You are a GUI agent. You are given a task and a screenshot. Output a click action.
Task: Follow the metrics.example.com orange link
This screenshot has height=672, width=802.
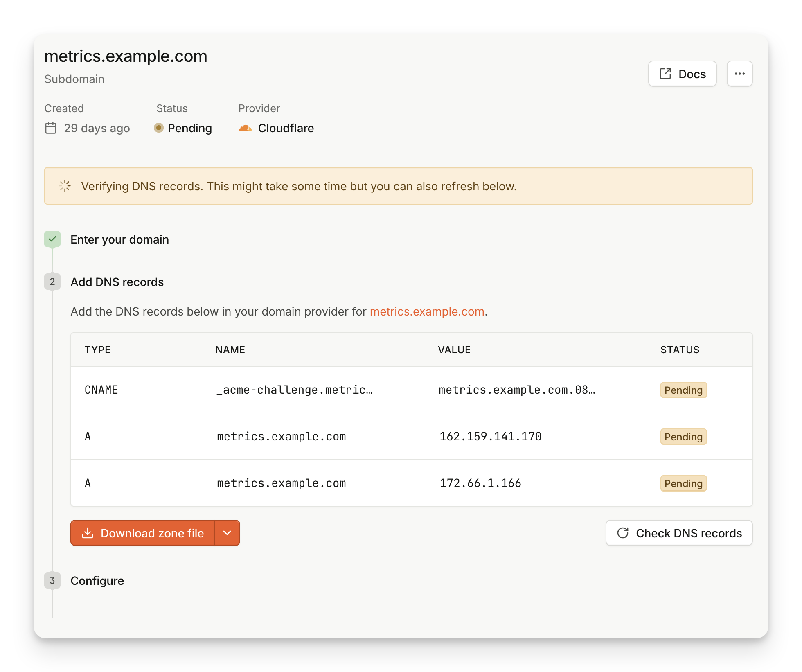tap(427, 311)
